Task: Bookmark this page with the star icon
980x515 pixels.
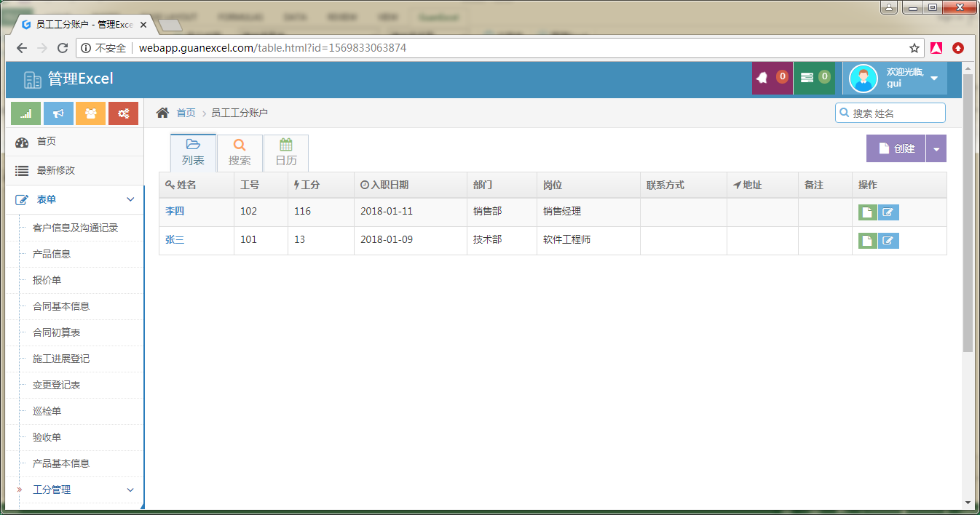Action: pos(914,48)
